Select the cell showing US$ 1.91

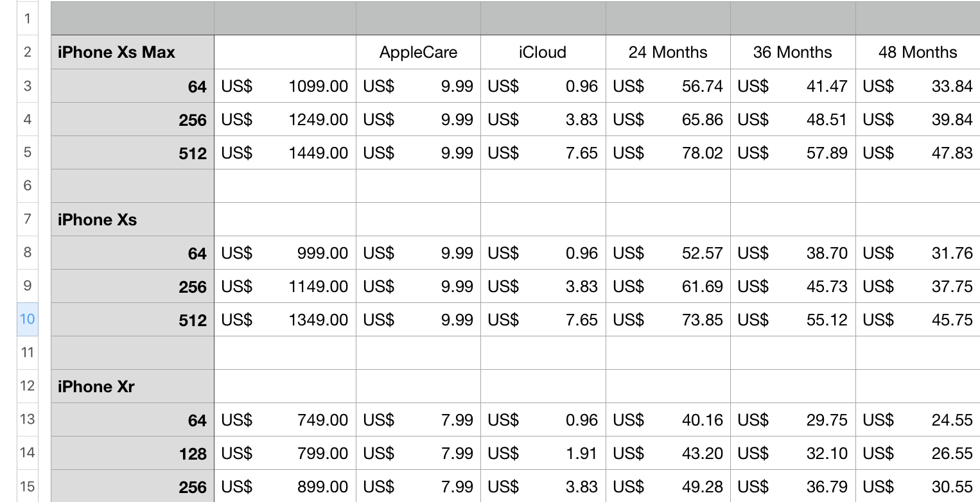tap(543, 453)
